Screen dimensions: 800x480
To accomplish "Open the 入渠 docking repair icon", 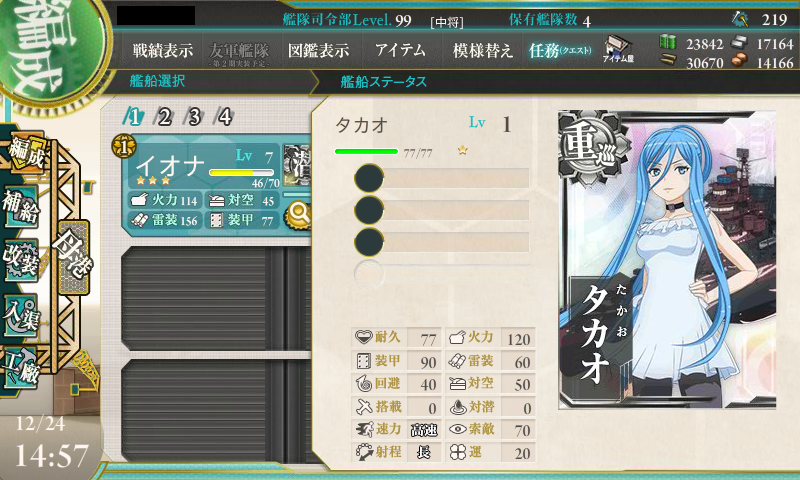I will [x=20, y=315].
